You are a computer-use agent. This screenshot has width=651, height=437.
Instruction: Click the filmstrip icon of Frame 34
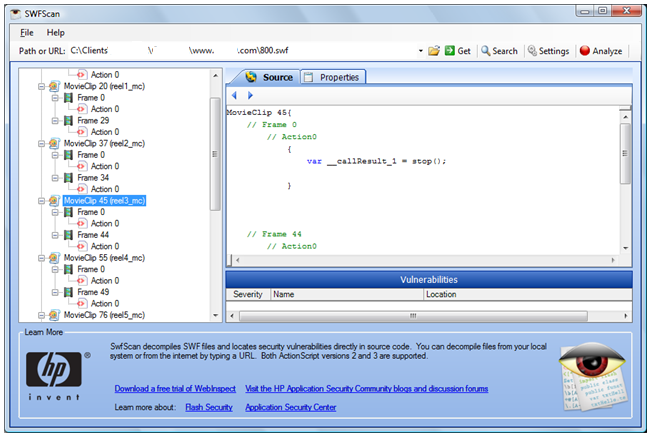69,178
